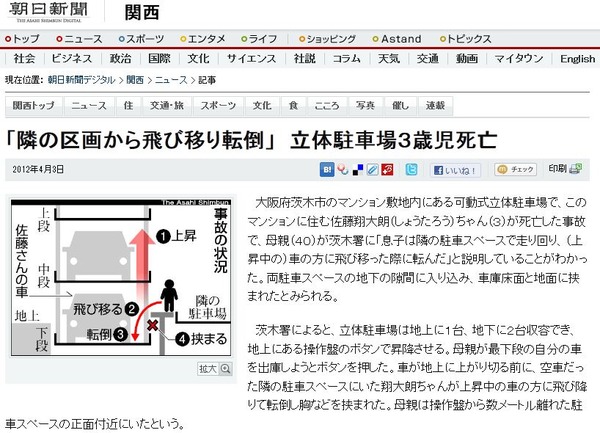Click the red bookmark share icon
This screenshot has height=433, width=600.
387,169
